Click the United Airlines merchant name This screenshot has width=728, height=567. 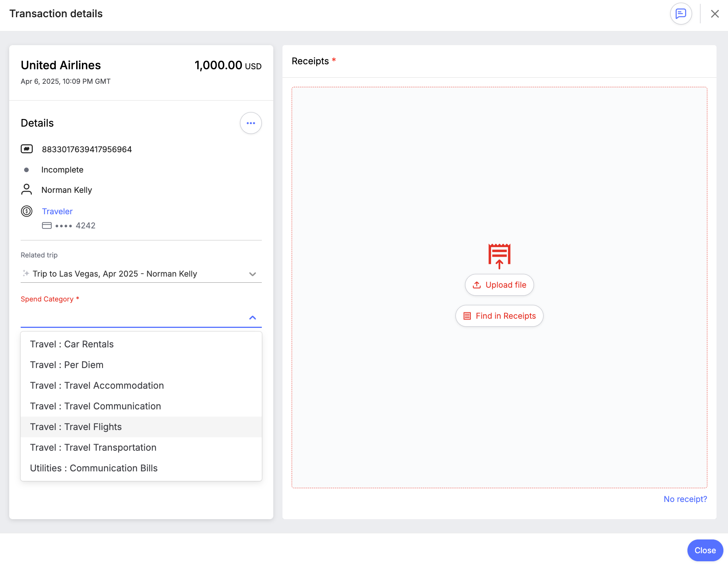pos(61,65)
